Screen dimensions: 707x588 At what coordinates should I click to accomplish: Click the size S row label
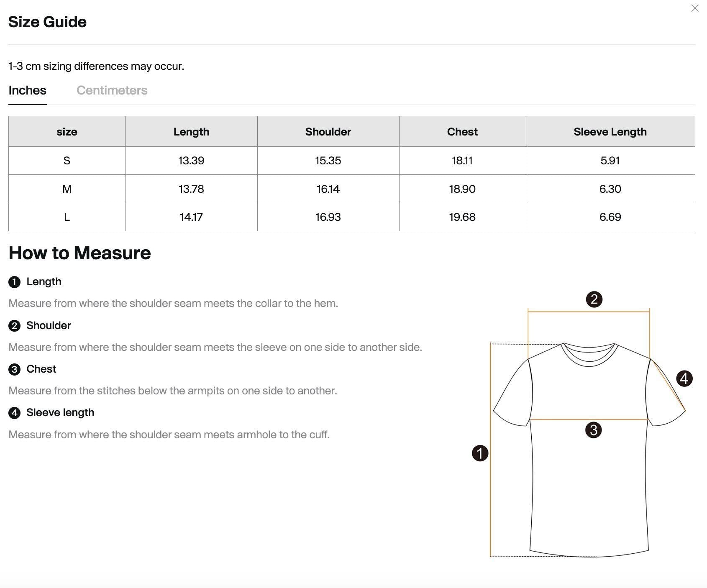coord(67,161)
